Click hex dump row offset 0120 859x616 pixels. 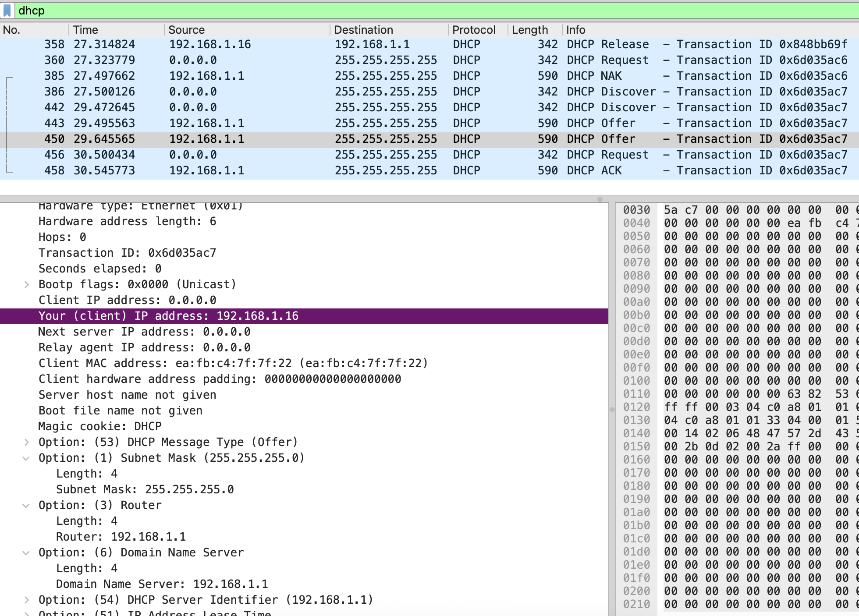[636, 407]
